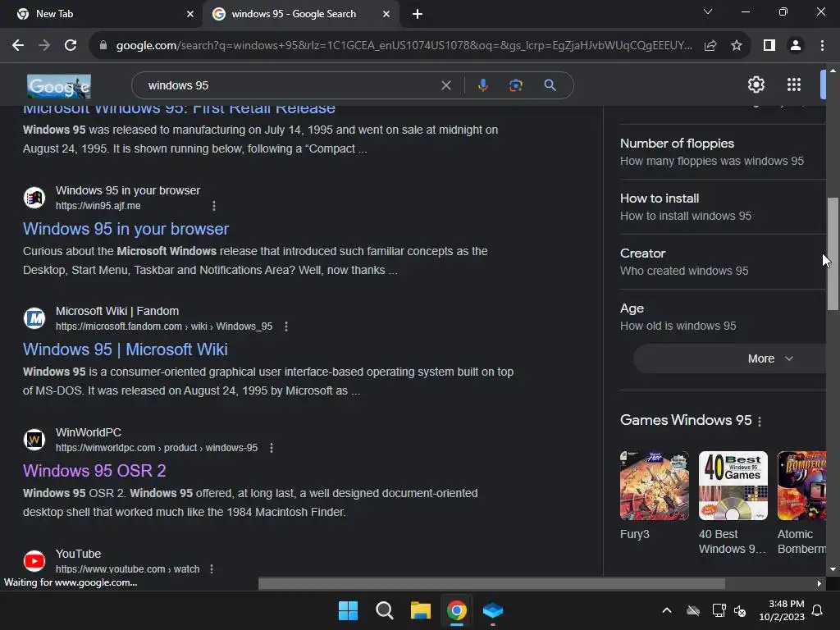Open Atomic Bomberman game thumbnail
This screenshot has width=840, height=630.
[801, 486]
